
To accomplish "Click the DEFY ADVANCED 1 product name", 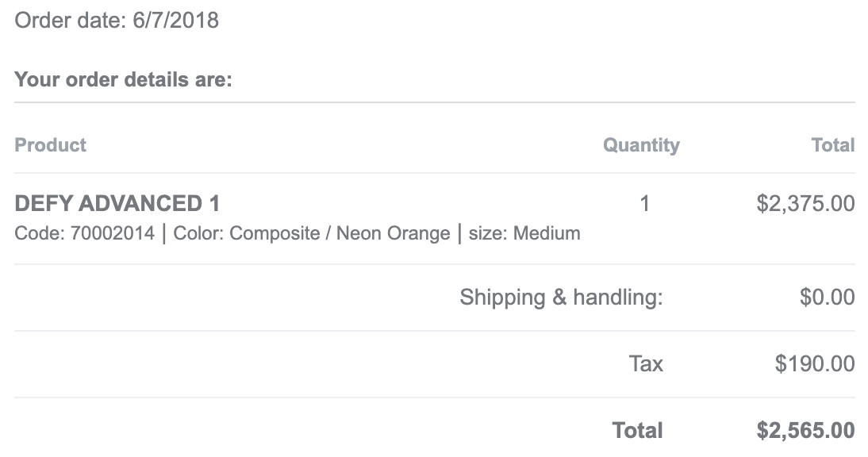I will click(x=117, y=204).
